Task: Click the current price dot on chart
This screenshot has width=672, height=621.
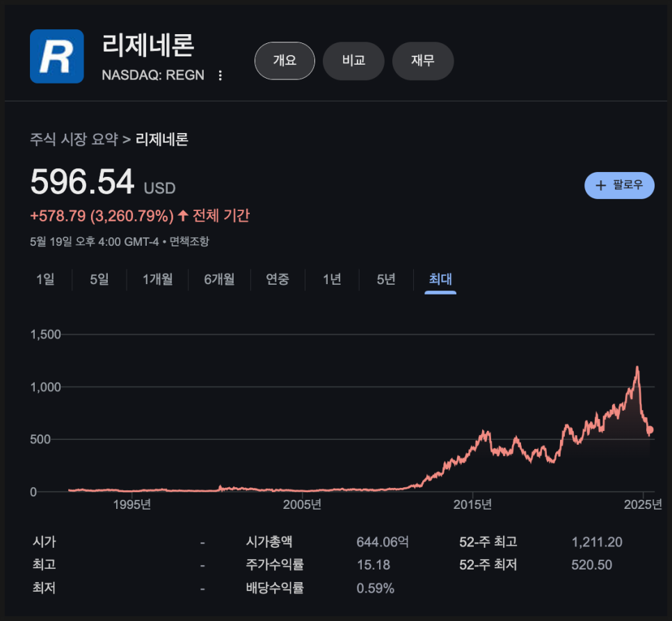Action: [x=650, y=430]
